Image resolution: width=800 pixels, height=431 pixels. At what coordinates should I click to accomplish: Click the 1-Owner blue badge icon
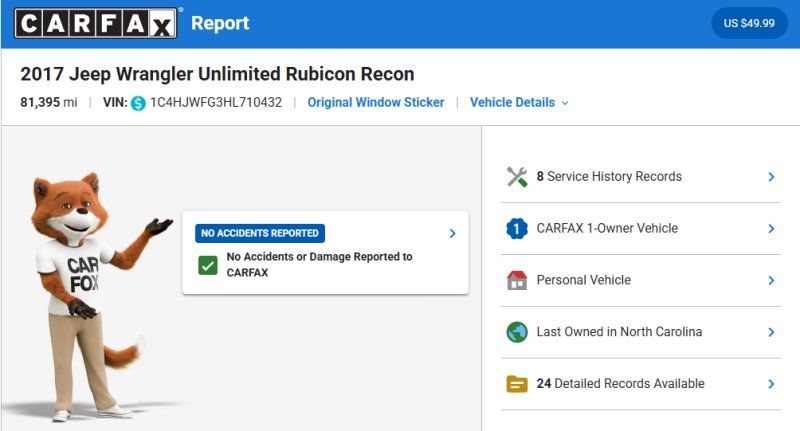517,229
